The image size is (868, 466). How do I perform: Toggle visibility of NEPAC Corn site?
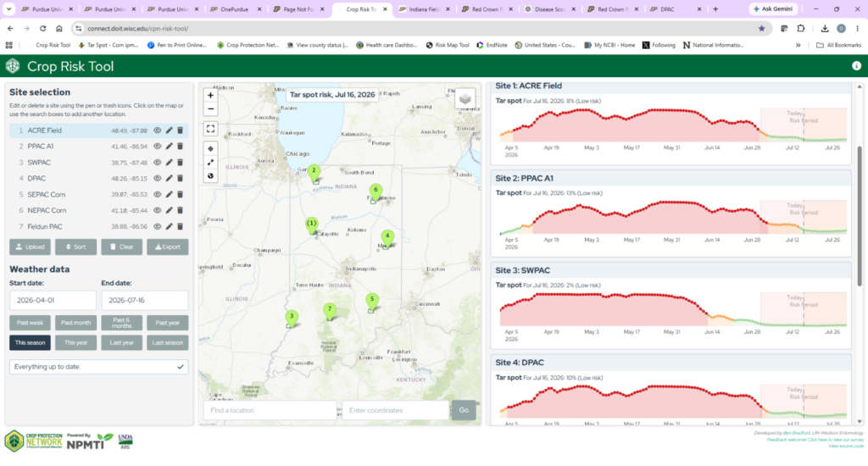pos(157,210)
